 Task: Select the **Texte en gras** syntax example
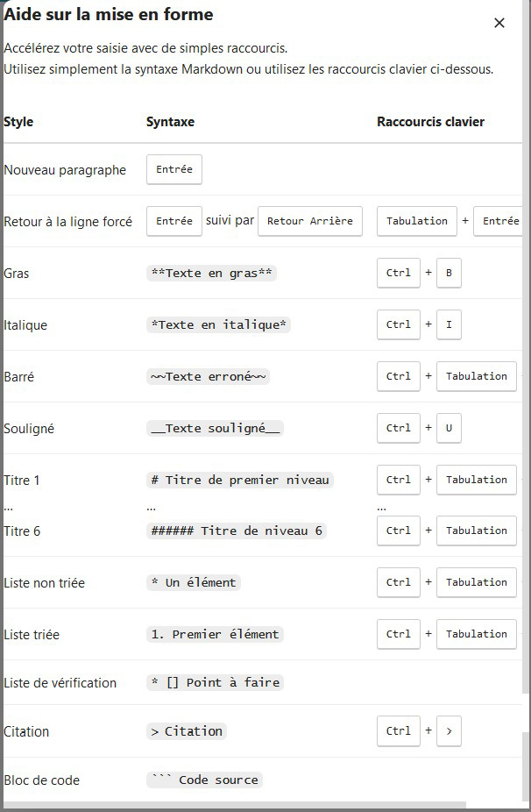click(213, 274)
